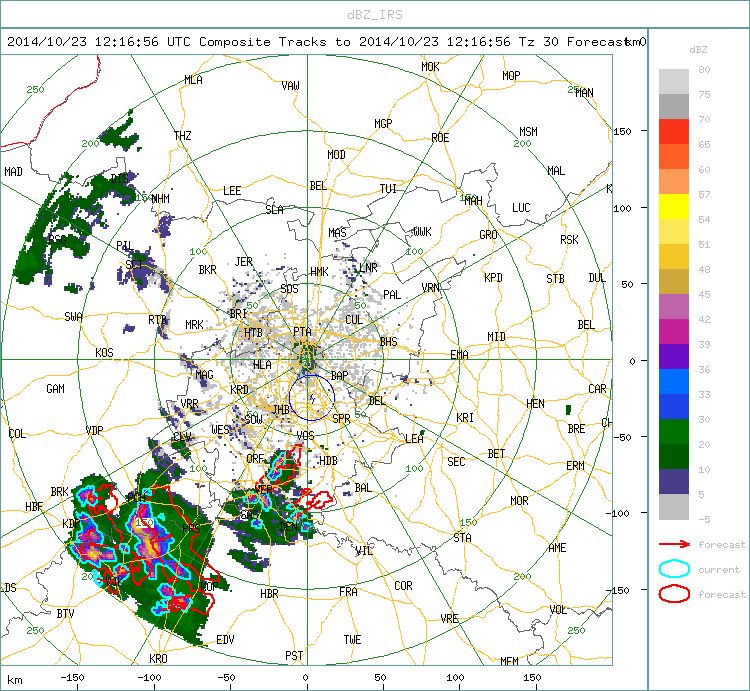Click the PTA station label on the map
The width and height of the screenshot is (750, 691).
pyautogui.click(x=302, y=331)
